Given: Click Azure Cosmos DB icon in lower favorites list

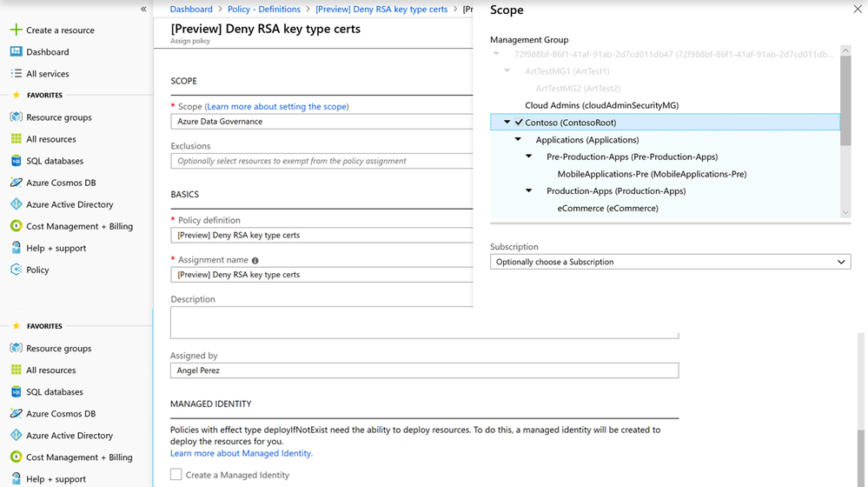Looking at the screenshot, I should [x=16, y=413].
